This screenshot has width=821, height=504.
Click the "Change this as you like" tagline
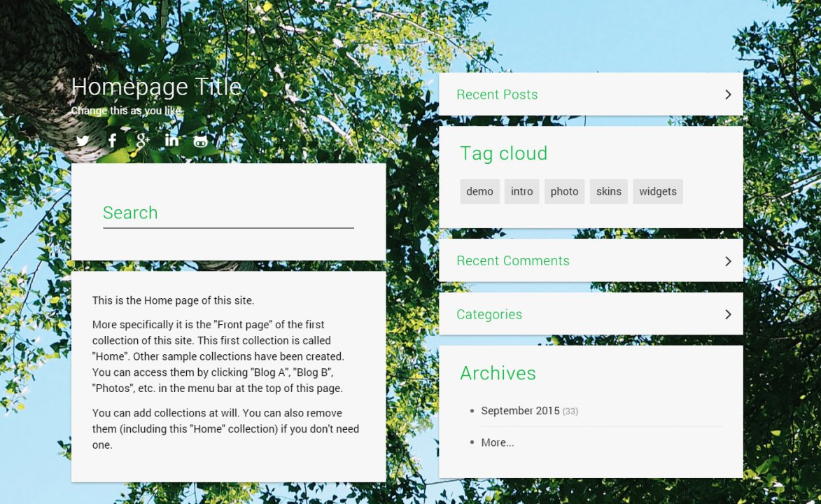coord(127,111)
